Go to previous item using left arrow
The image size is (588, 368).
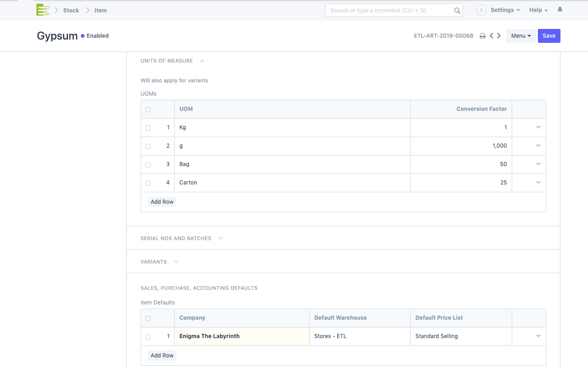[492, 36]
